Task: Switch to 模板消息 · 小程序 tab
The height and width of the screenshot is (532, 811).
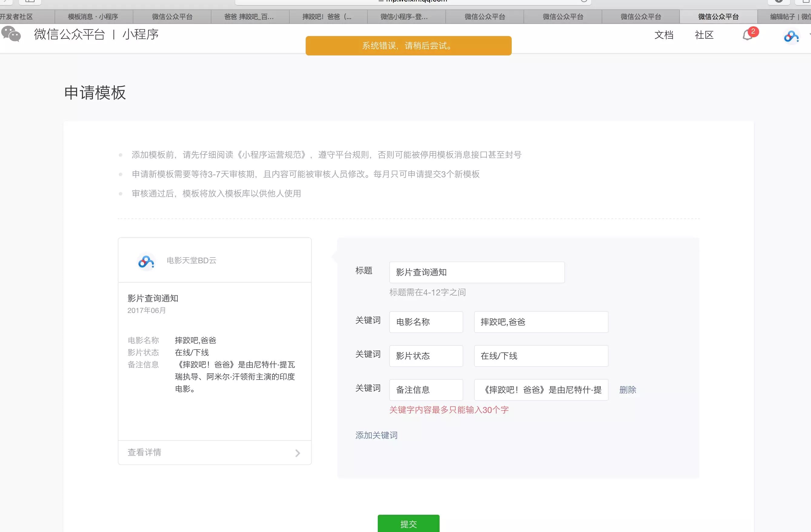Action: click(x=93, y=17)
